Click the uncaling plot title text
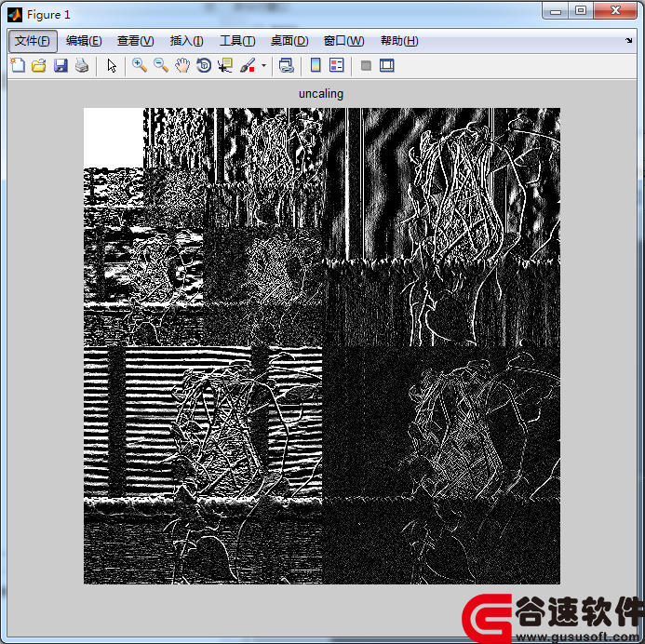 point(321,94)
